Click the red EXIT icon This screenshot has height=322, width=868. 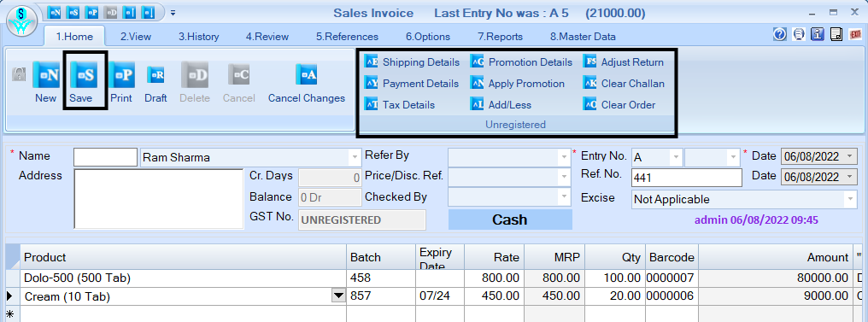point(855,34)
